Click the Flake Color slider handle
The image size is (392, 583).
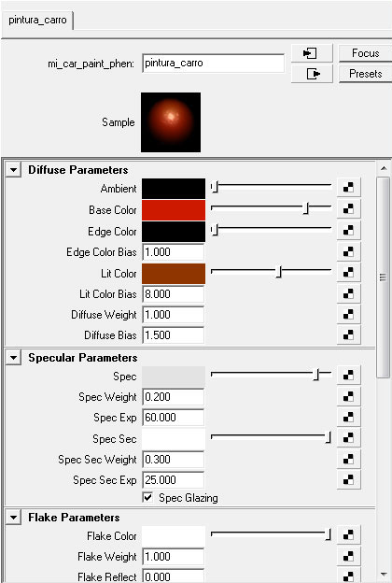[329, 535]
